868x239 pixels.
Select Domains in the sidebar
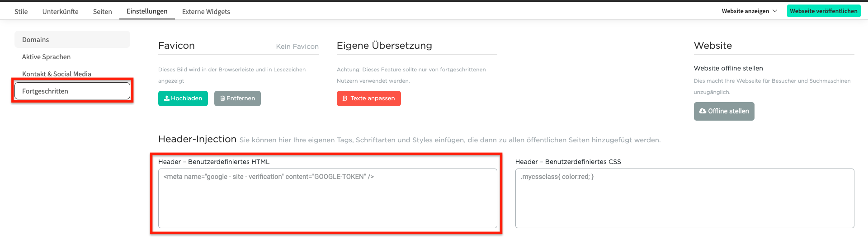[x=72, y=39]
